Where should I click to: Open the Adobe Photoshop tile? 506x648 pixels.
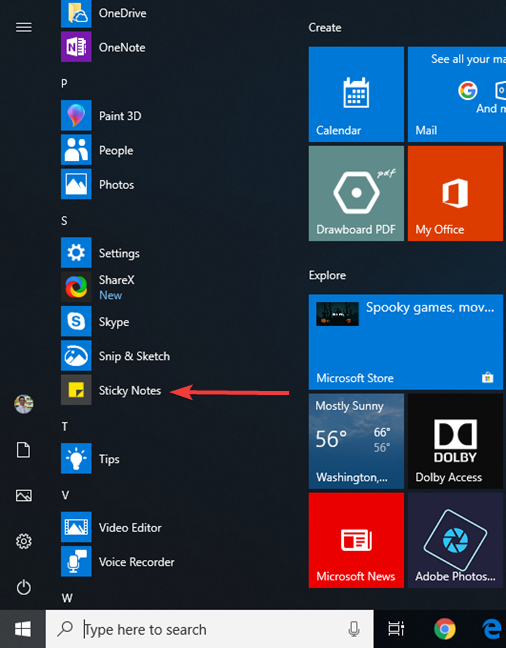tap(456, 541)
